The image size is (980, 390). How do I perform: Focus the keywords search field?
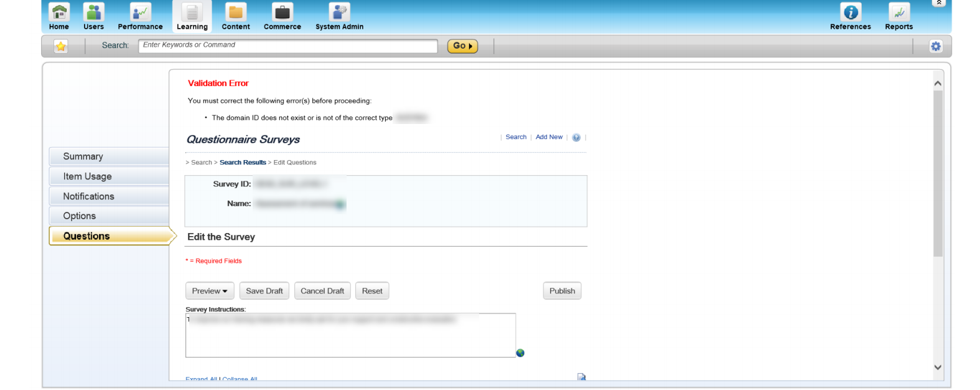point(288,45)
